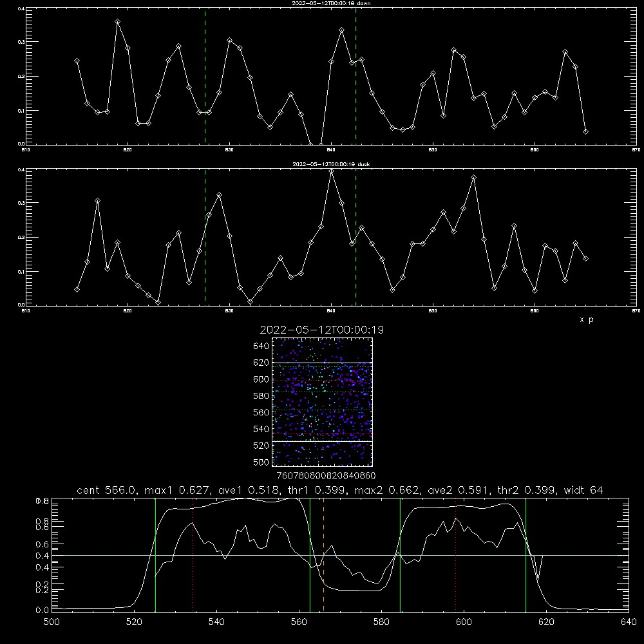
Task: Click the red dotted line near 534
Action: (192, 554)
